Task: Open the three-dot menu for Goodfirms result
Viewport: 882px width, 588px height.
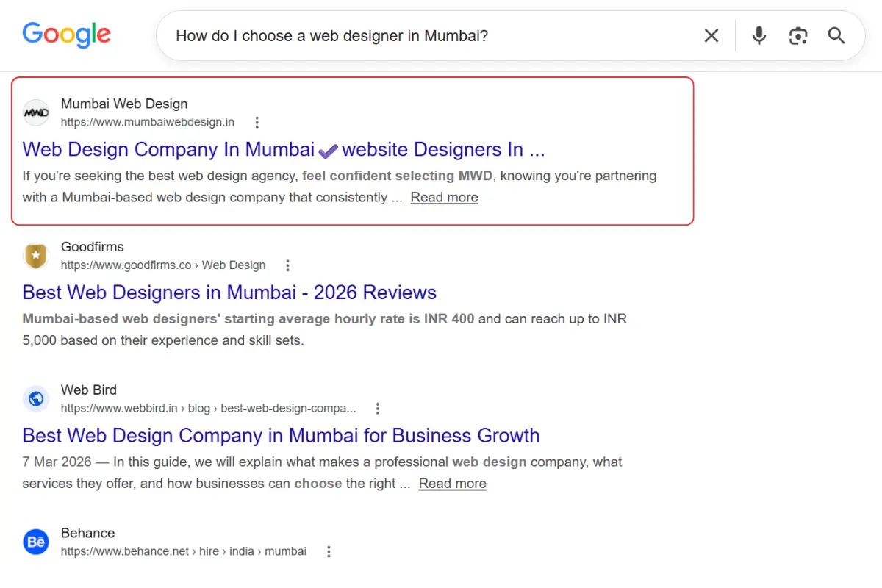Action: pos(287,265)
